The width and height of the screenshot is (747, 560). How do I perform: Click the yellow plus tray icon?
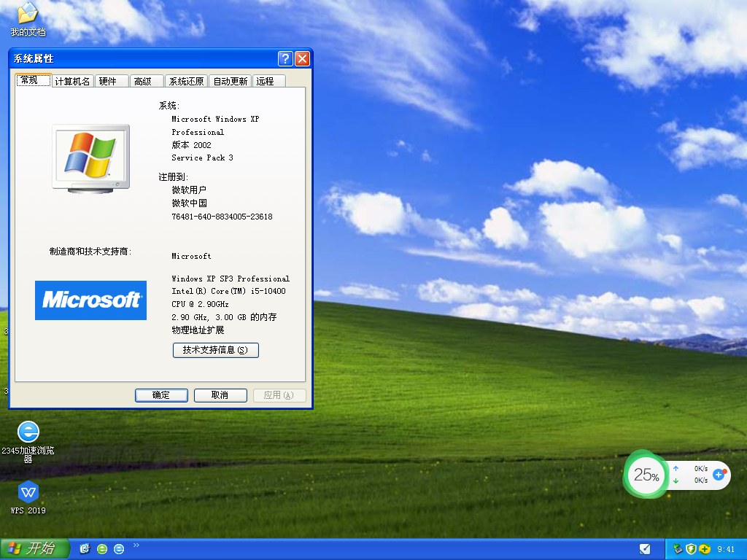703,548
